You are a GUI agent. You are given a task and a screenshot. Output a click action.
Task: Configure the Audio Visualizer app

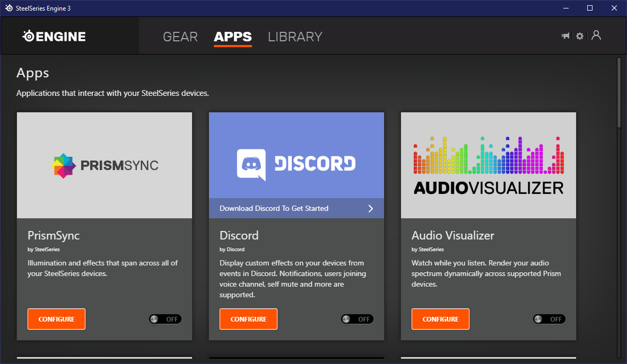(440, 319)
